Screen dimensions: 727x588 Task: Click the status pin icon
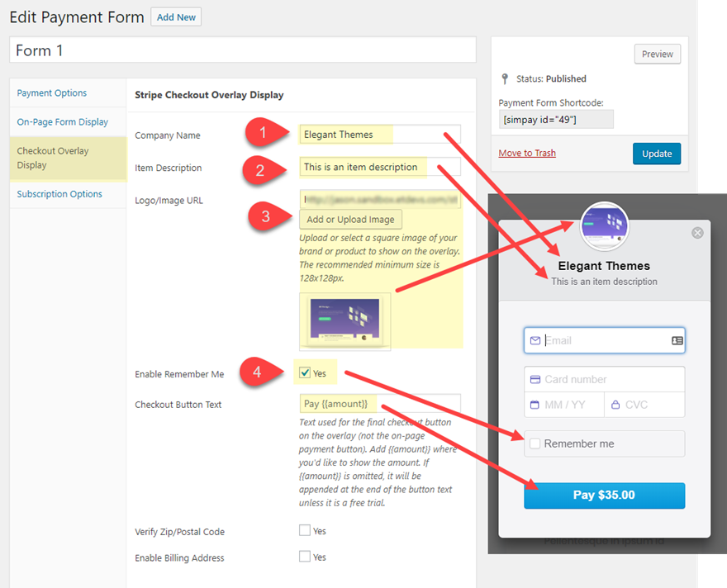505,78
